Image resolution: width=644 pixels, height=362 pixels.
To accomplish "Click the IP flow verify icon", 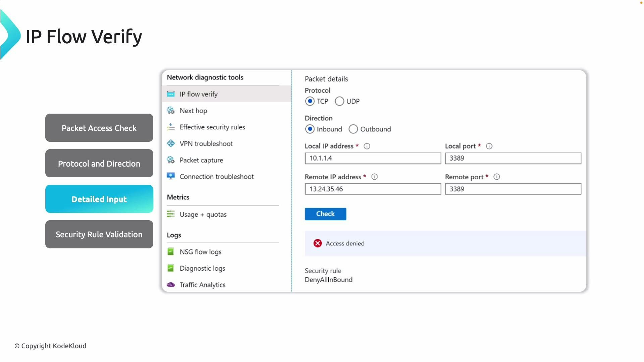I will [x=171, y=94].
